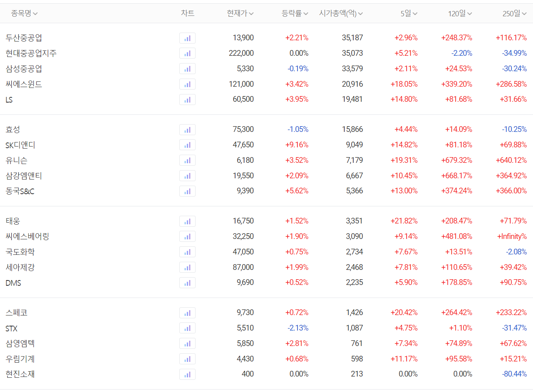Screen dimensions: 533x392
Task: Open chart icon for 국도화학
Action: tap(187, 252)
